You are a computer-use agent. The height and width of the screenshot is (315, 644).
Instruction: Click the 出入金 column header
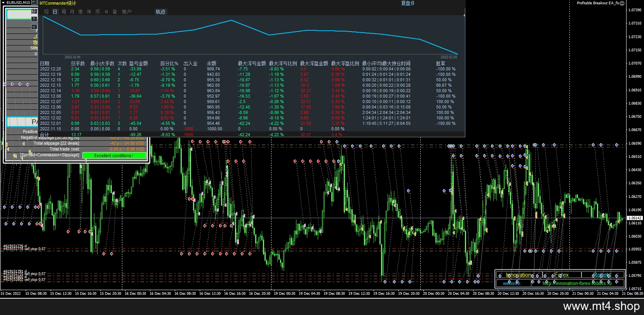point(190,63)
